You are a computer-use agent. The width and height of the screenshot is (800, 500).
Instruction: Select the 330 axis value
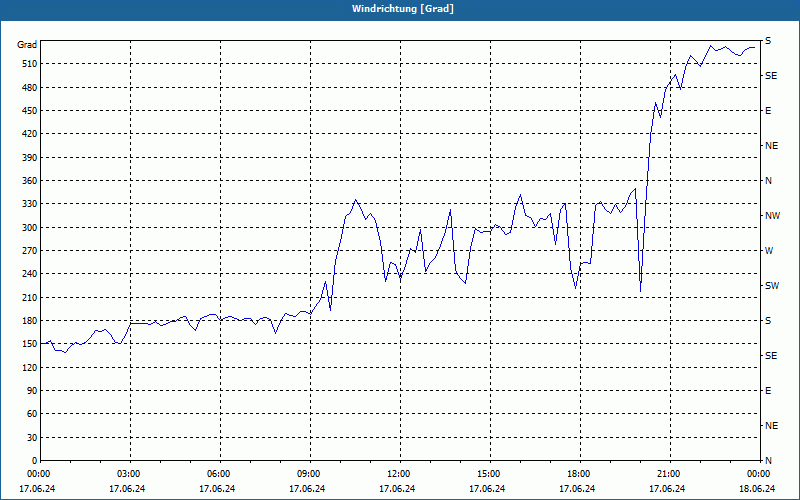29,204
